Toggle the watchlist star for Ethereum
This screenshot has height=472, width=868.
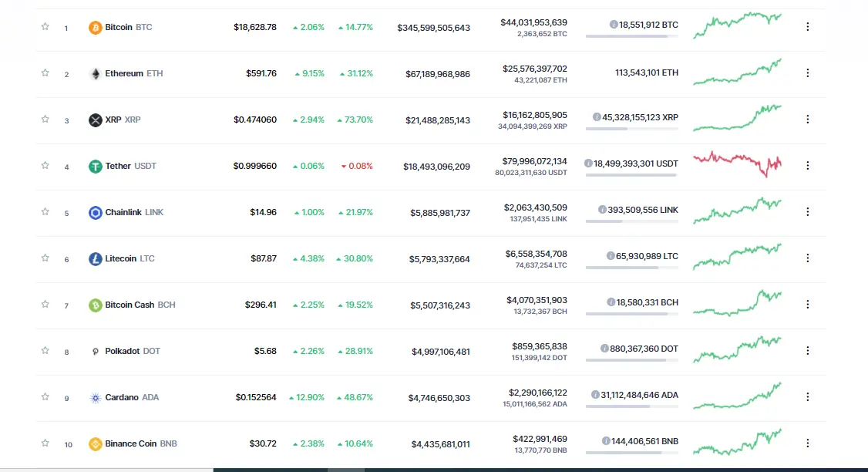45,73
